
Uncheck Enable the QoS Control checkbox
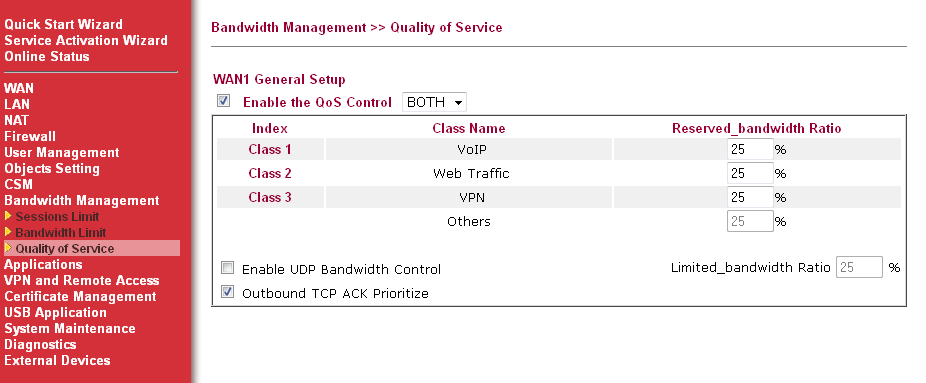click(x=224, y=101)
